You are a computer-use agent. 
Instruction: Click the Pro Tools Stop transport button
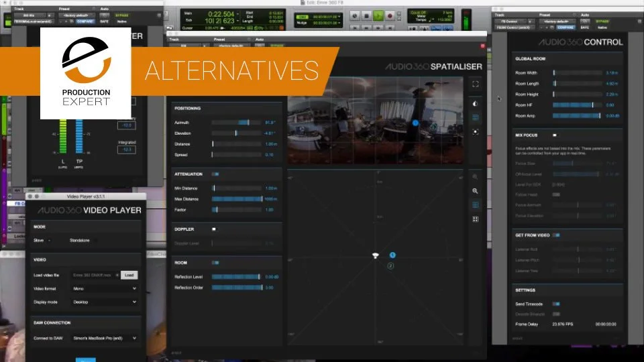366,16
